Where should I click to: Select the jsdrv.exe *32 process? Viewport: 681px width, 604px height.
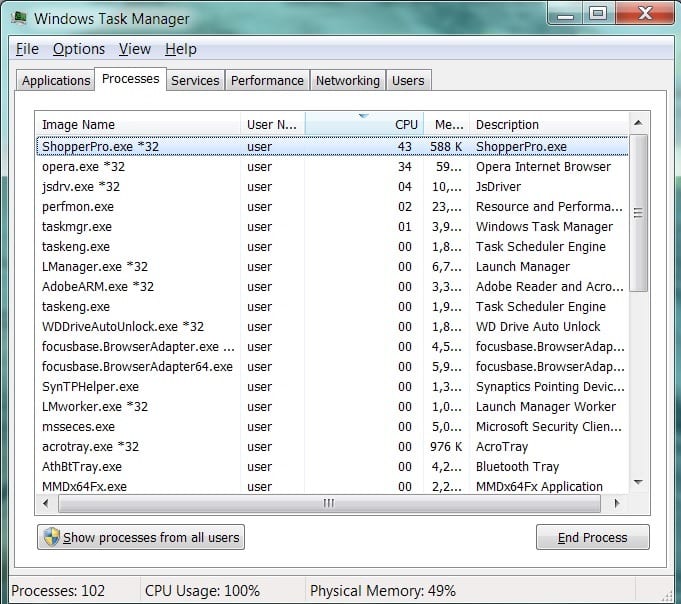pos(332,187)
